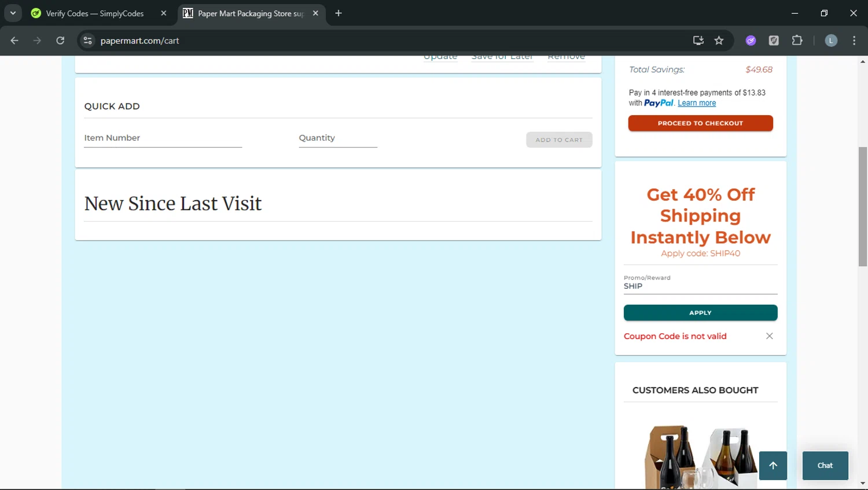Focus the Item Number field
Screen dimensions: 868x490
(x=163, y=138)
